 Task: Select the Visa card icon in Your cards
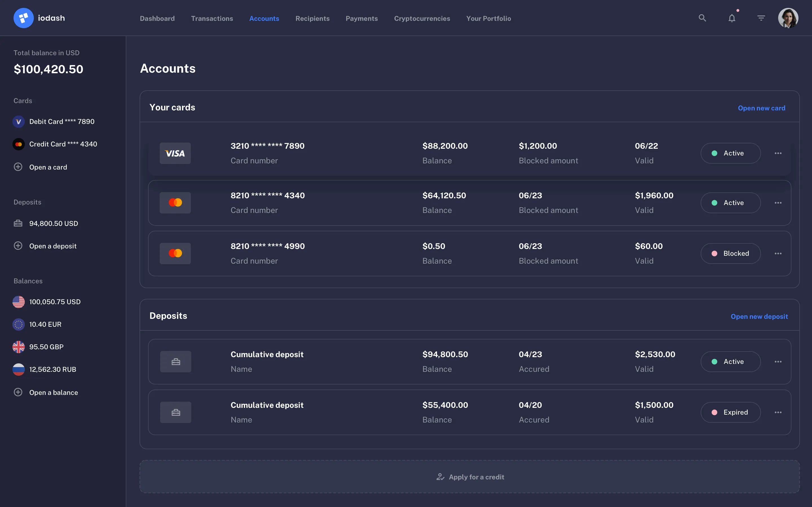tap(175, 153)
